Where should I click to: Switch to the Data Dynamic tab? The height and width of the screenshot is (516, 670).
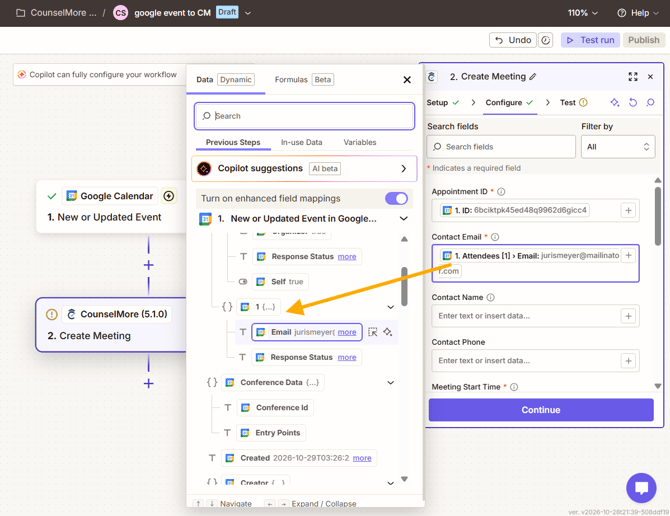225,79
